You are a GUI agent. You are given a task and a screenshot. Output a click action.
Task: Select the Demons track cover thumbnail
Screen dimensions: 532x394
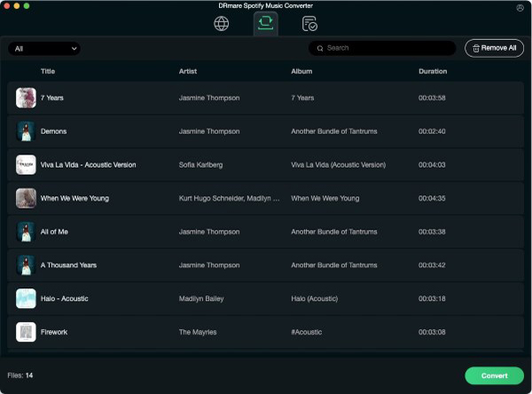click(x=26, y=131)
